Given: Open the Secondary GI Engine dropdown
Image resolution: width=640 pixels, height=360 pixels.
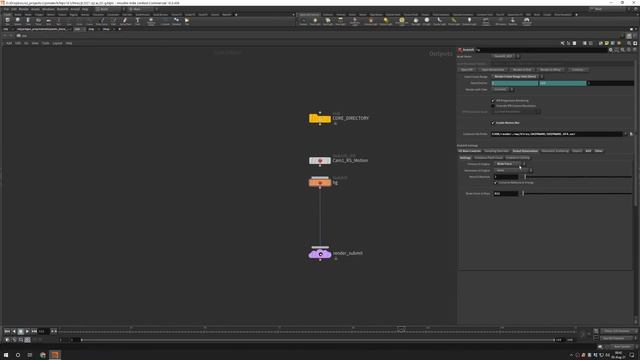Looking at the screenshot, I should 513,170.
